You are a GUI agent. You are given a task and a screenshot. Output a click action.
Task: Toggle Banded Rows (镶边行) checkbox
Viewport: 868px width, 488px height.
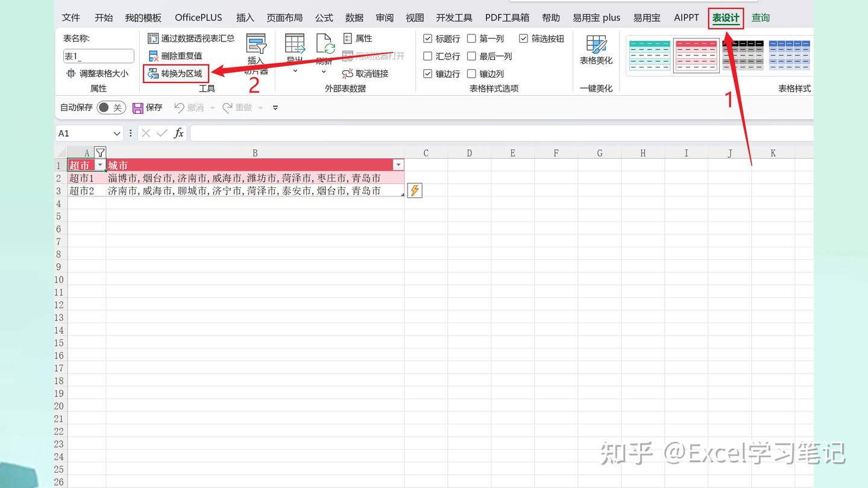pyautogui.click(x=428, y=74)
